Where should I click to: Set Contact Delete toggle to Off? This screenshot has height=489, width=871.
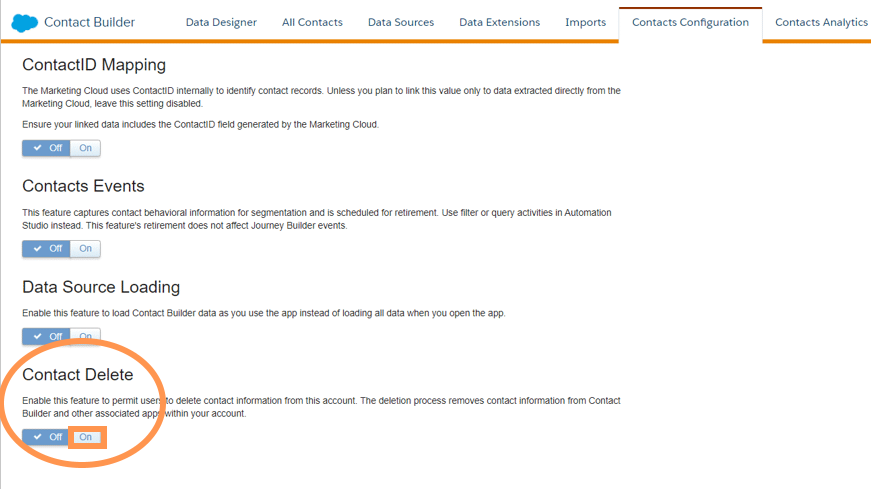coord(47,437)
